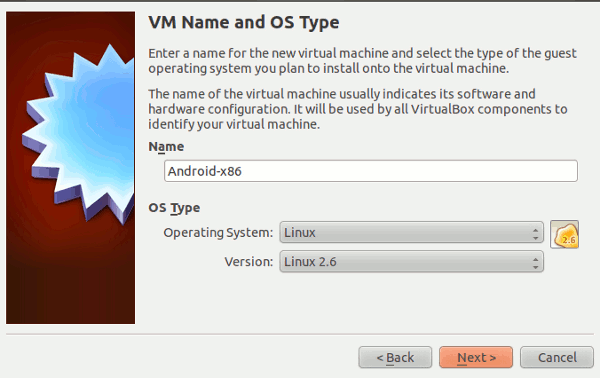The height and width of the screenshot is (378, 600).
Task: Click the OS Type section label
Action: (174, 208)
